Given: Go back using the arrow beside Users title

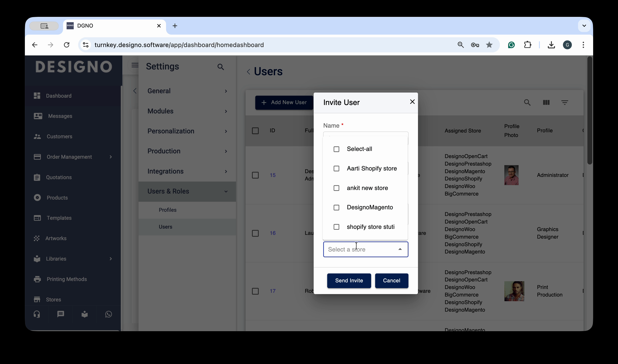Looking at the screenshot, I should tap(248, 72).
